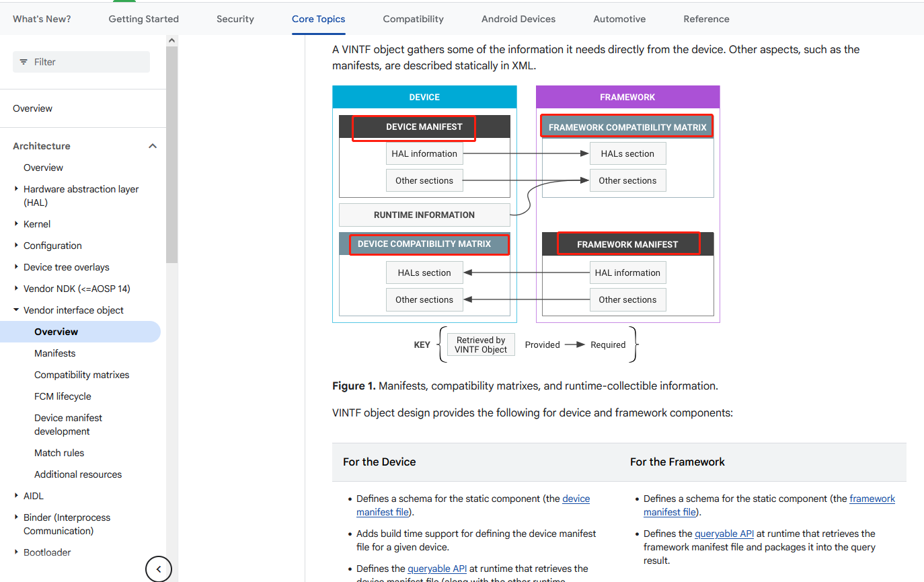Image resolution: width=924 pixels, height=582 pixels.
Task: Follow the framework manifest file link
Action: coord(872,499)
